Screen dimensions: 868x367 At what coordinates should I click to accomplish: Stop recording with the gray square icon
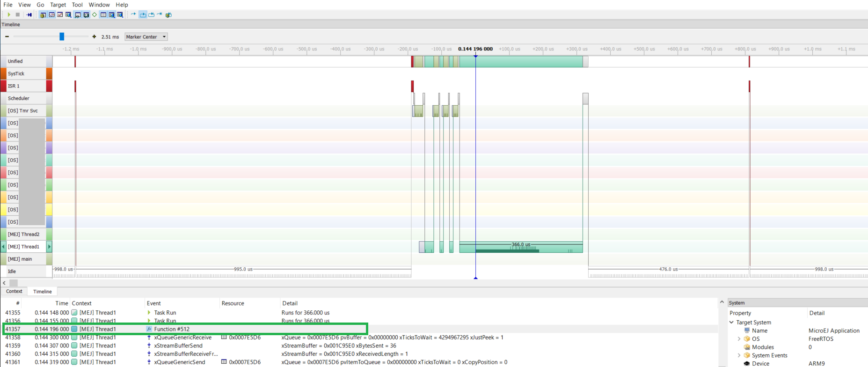point(18,15)
